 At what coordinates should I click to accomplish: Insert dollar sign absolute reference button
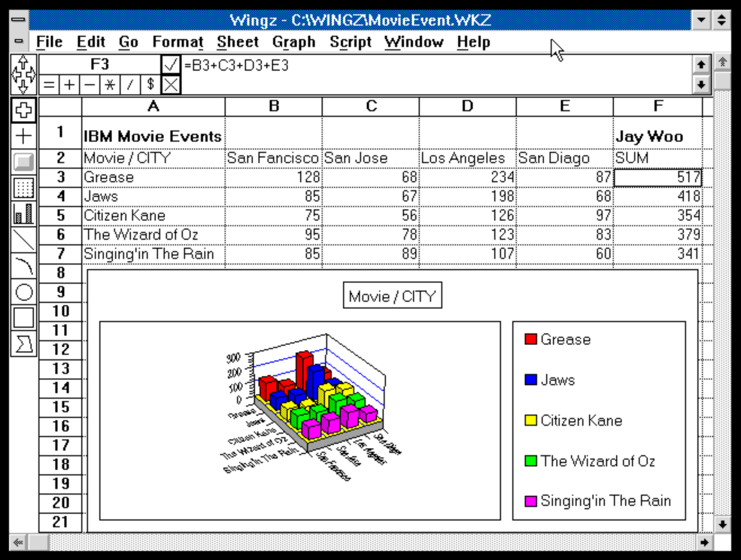click(150, 85)
